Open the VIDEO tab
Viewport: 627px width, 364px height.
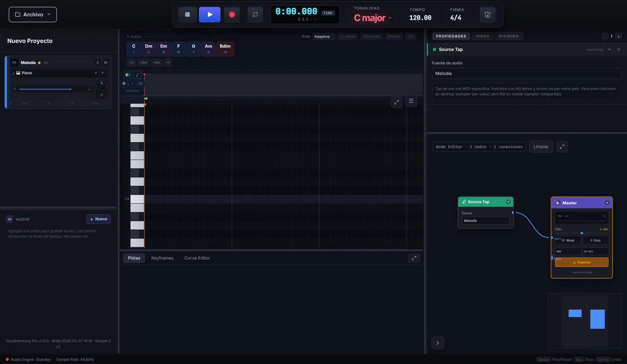click(x=482, y=36)
